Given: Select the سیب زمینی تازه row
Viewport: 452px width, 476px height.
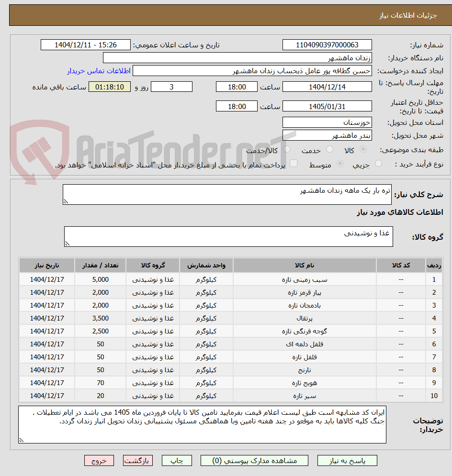Looking at the screenshot, I should 231,279.
